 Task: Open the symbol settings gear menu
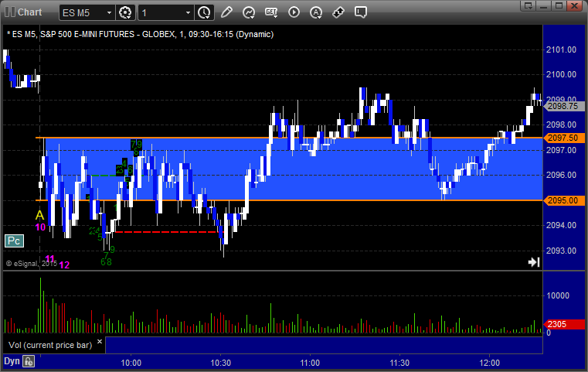point(125,12)
